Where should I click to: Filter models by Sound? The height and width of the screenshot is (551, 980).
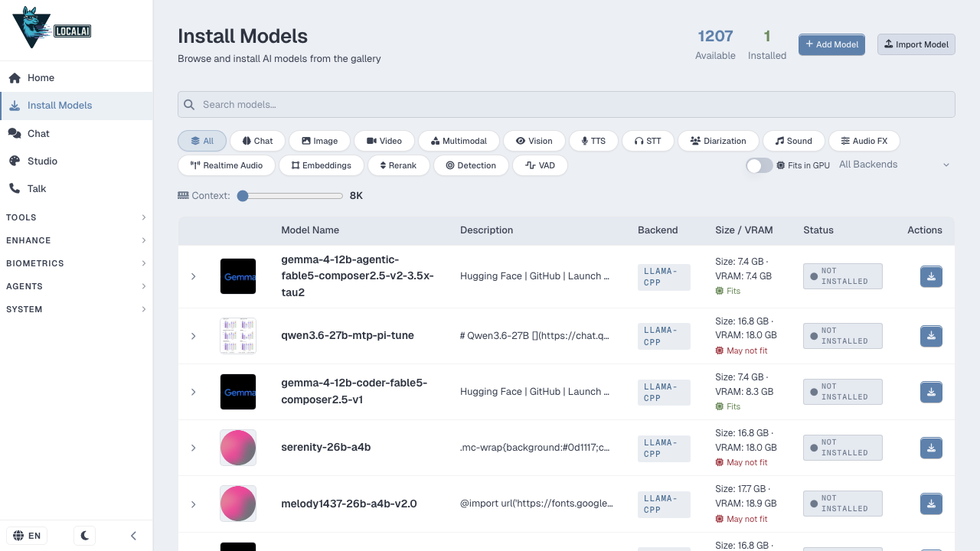[x=793, y=141]
